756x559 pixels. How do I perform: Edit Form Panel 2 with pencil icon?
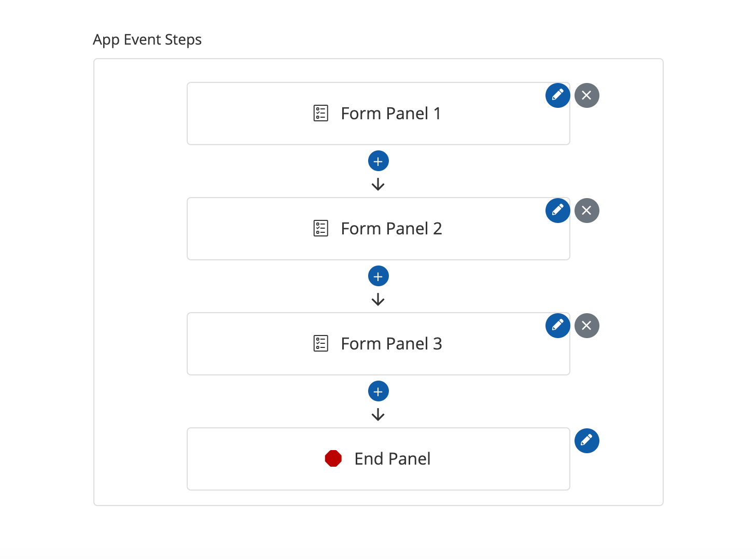click(x=557, y=211)
